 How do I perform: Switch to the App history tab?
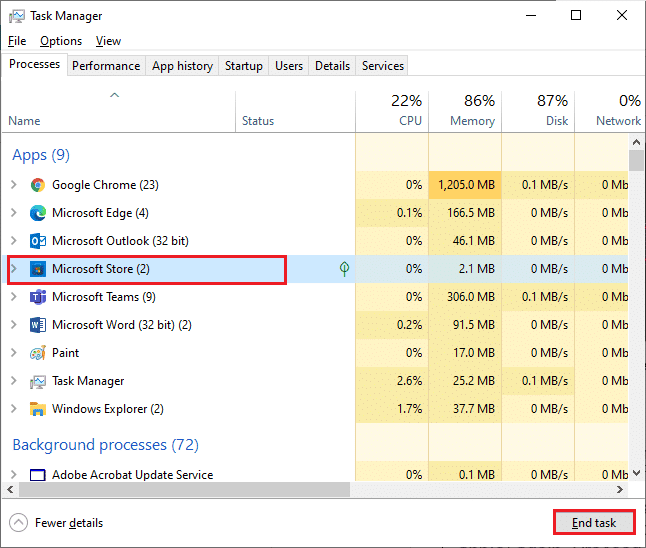pos(182,66)
